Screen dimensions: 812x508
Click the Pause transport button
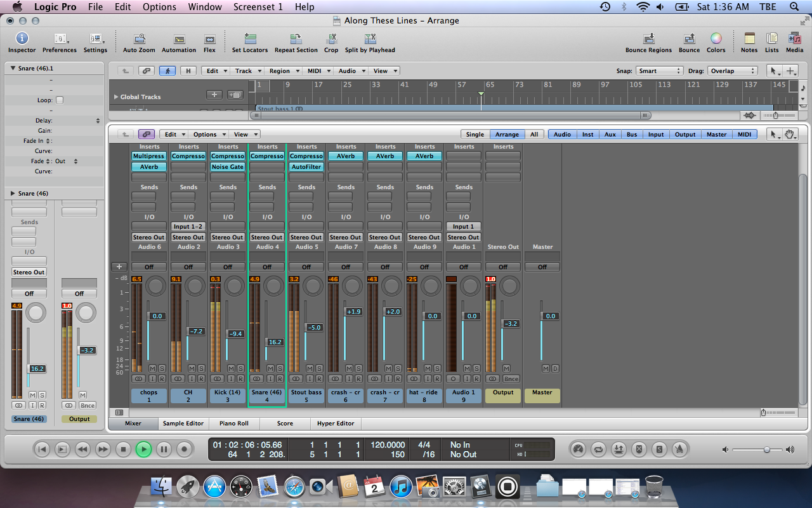tap(164, 450)
